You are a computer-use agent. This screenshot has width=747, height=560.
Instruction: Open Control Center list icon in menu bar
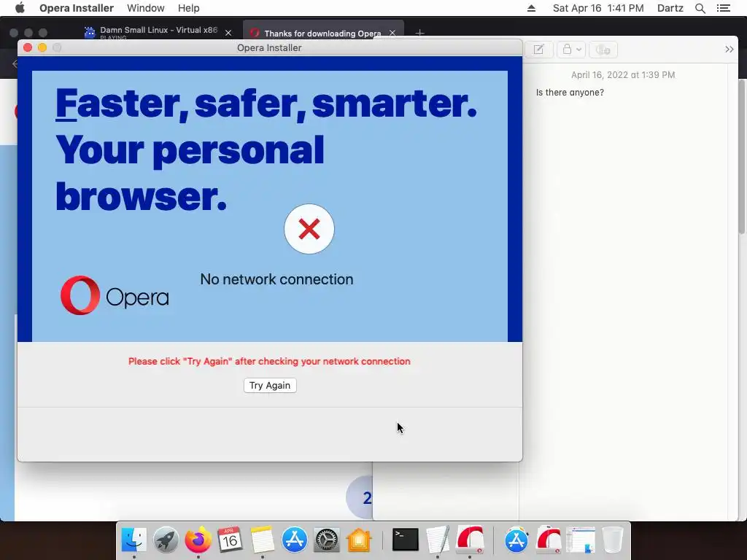(x=723, y=8)
